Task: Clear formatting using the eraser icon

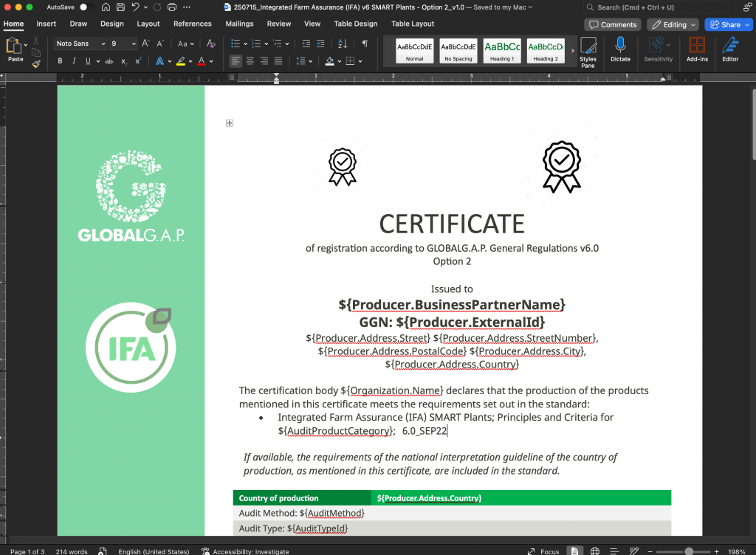Action: (211, 44)
